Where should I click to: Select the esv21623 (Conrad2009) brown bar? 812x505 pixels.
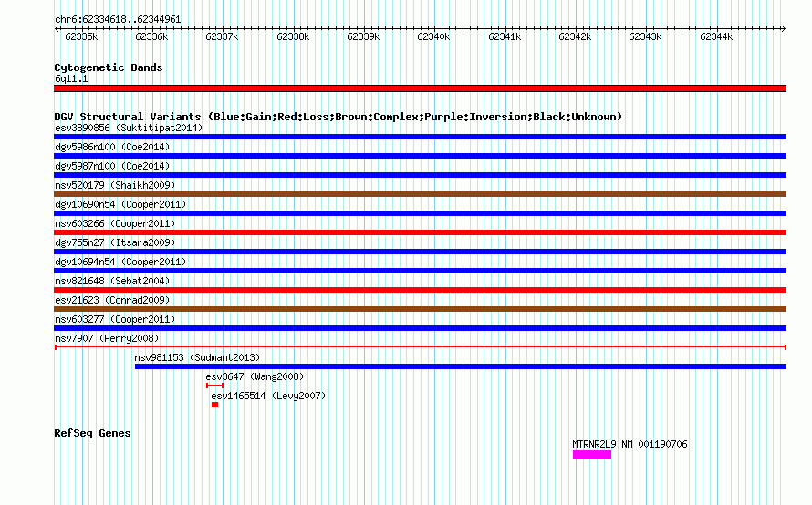(x=420, y=309)
